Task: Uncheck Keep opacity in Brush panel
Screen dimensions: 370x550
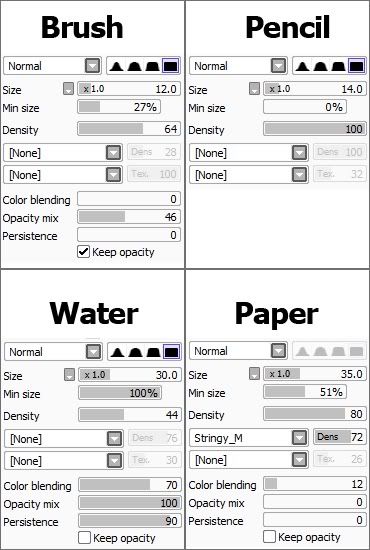Action: (x=83, y=251)
